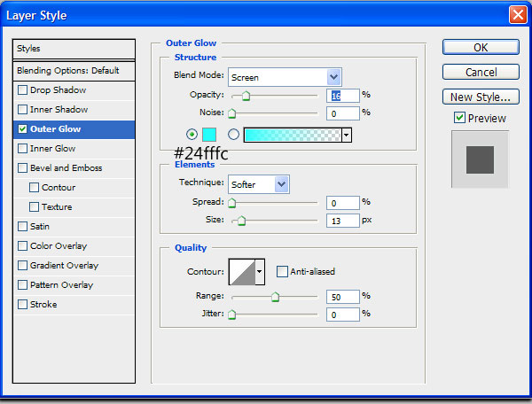Select the solid color radio button
532x404 pixels.
(x=192, y=135)
